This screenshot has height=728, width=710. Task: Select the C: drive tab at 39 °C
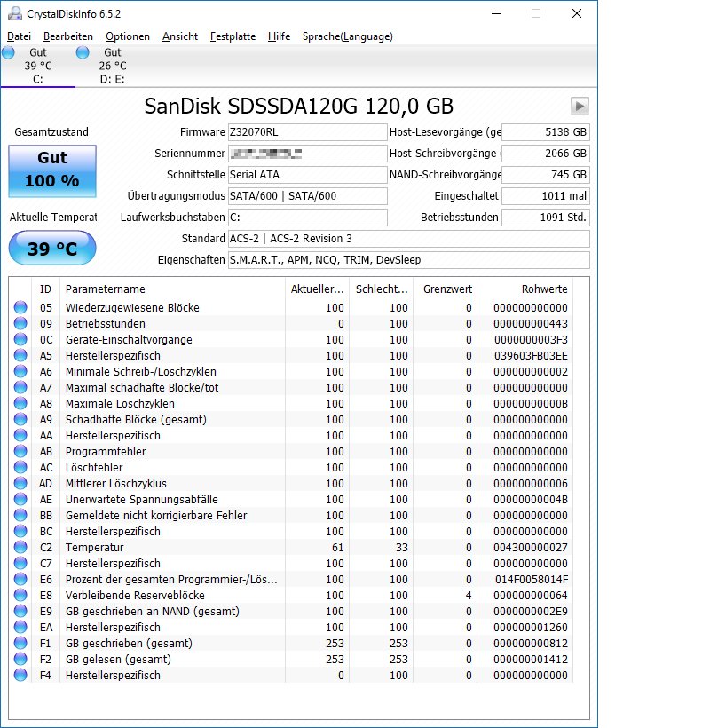(38, 66)
